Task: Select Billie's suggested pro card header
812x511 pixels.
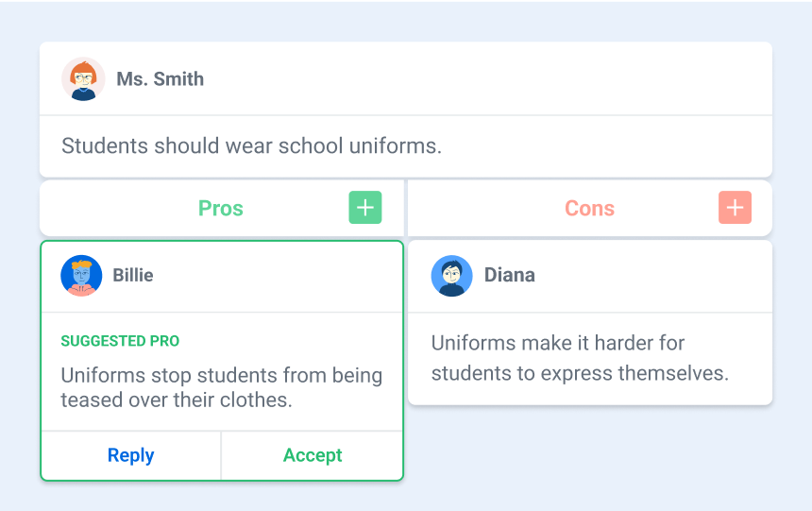Action: 222,277
